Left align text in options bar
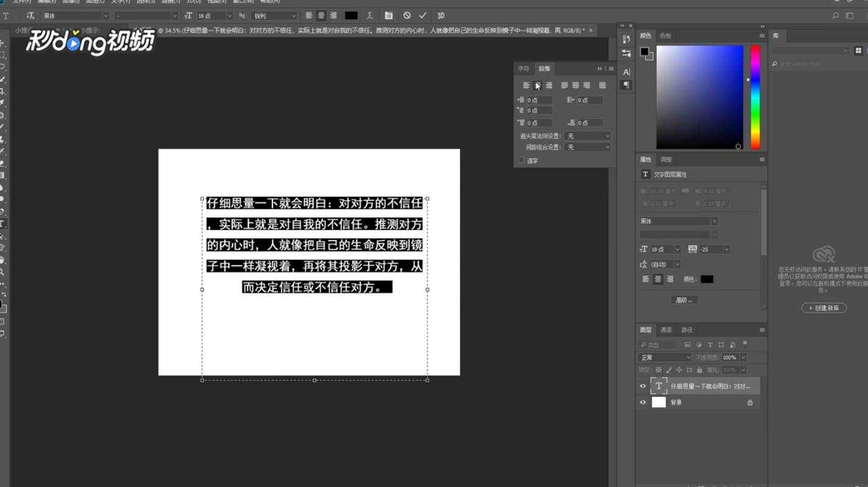The image size is (868, 487). point(309,16)
